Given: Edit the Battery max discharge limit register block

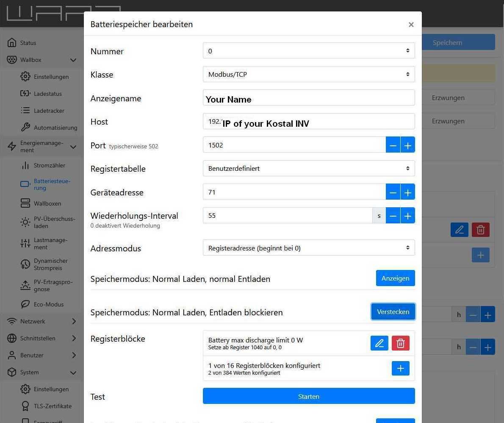Looking at the screenshot, I should pos(379,343).
